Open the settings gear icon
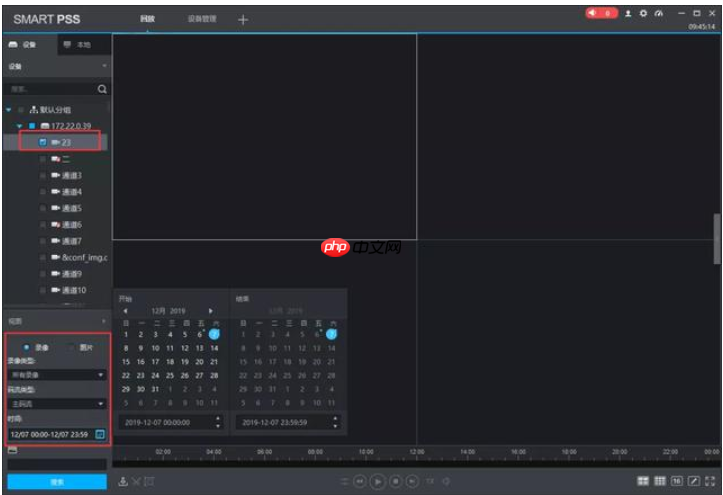The image size is (723, 495). [x=643, y=13]
